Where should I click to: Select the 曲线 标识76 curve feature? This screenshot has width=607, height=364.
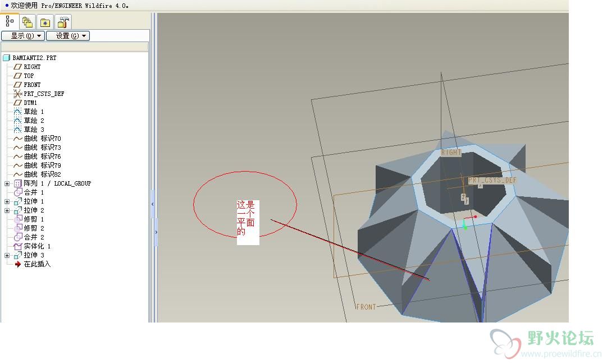click(x=42, y=156)
